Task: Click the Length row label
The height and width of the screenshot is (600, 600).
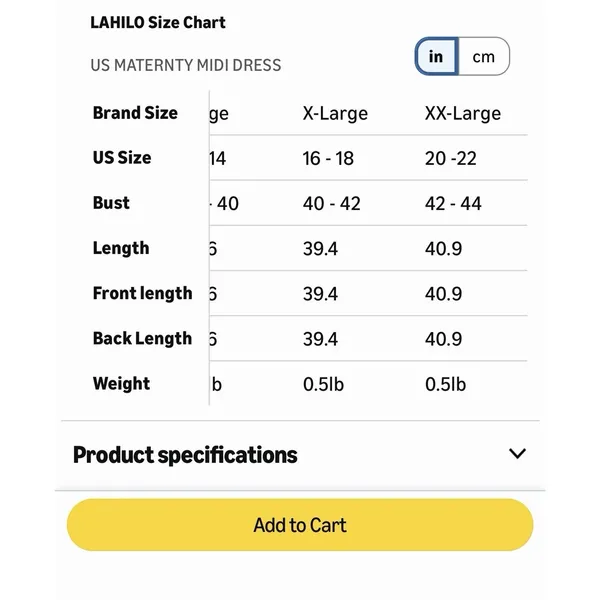Action: pyautogui.click(x=121, y=248)
